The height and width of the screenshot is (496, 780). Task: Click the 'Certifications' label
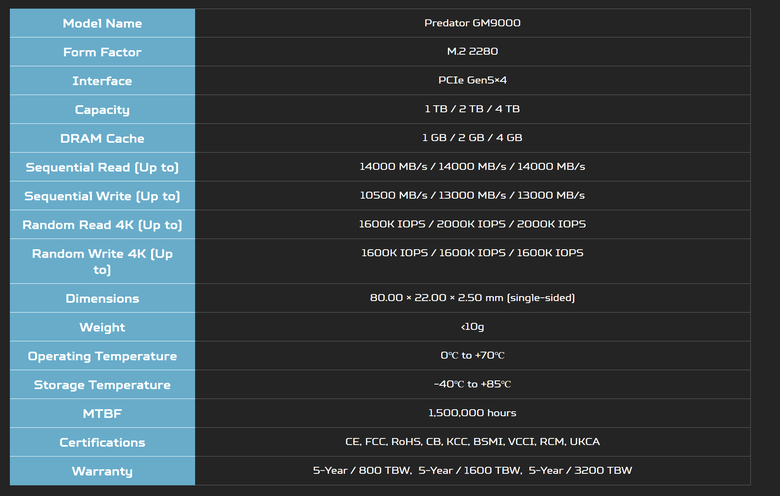(x=102, y=443)
